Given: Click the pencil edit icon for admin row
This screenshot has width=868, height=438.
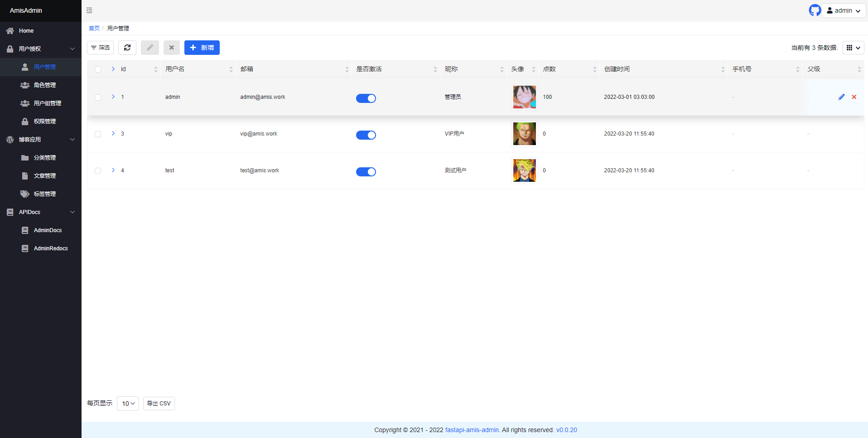Looking at the screenshot, I should click(x=841, y=97).
